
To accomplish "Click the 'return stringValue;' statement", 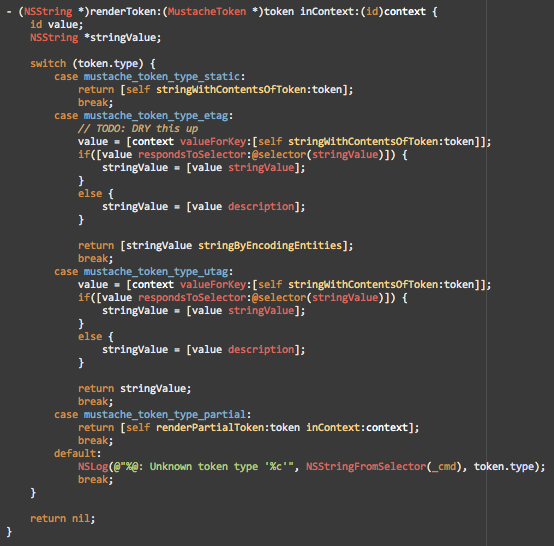I will pyautogui.click(x=135, y=389).
